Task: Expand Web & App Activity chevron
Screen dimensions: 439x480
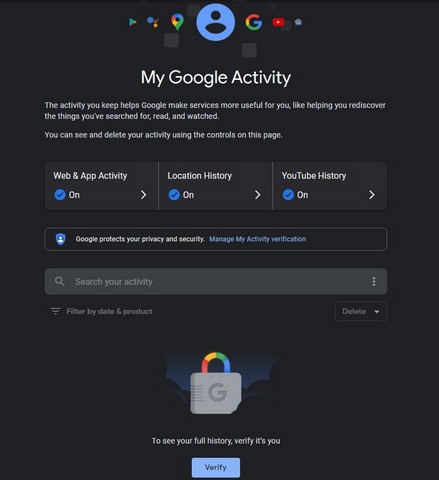Action: (143, 195)
